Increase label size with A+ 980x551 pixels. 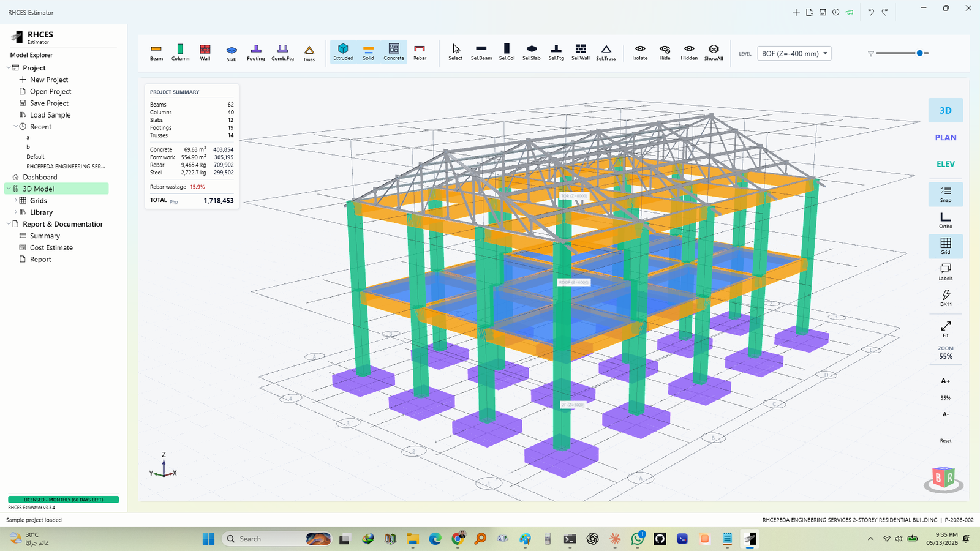coord(946,381)
